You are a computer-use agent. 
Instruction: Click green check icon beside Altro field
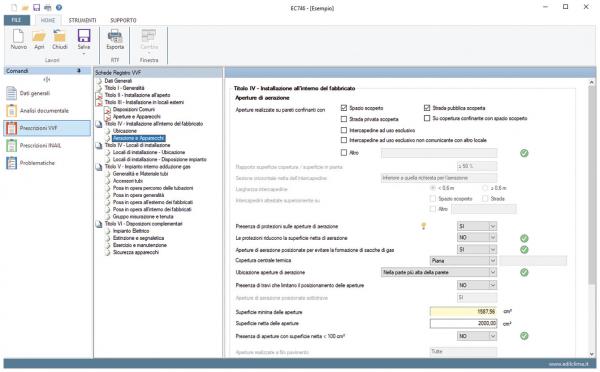point(524,153)
